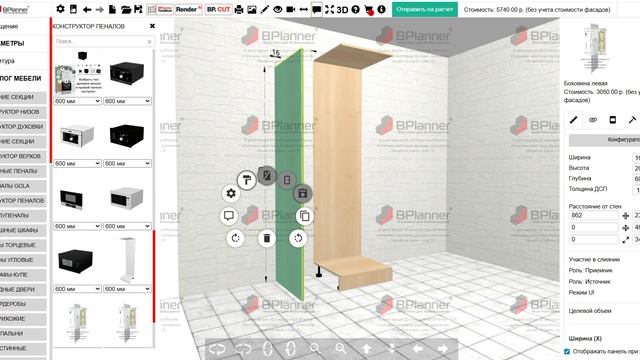Image resolution: width=640 pixels, height=360 pixels.
Task: Rotate panel clockwise in radial menu
Action: 236,238
